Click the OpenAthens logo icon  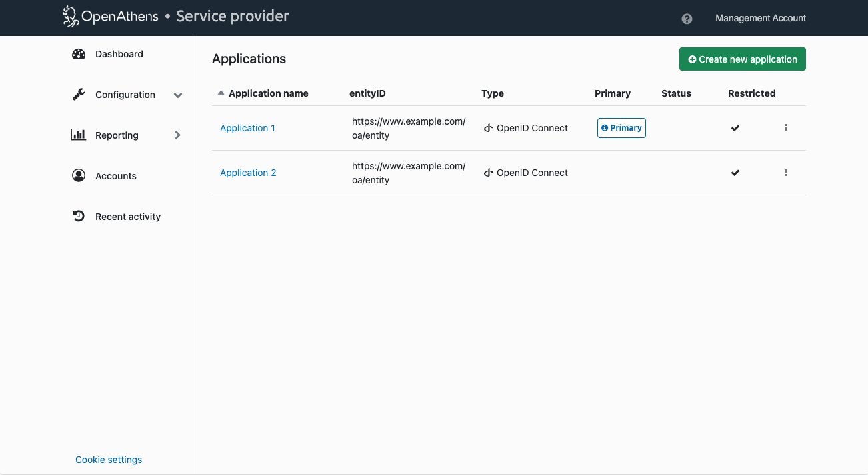pos(71,17)
